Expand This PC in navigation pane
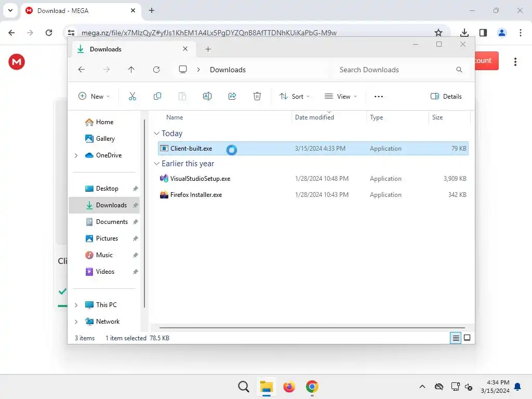The image size is (532, 399). click(x=76, y=305)
